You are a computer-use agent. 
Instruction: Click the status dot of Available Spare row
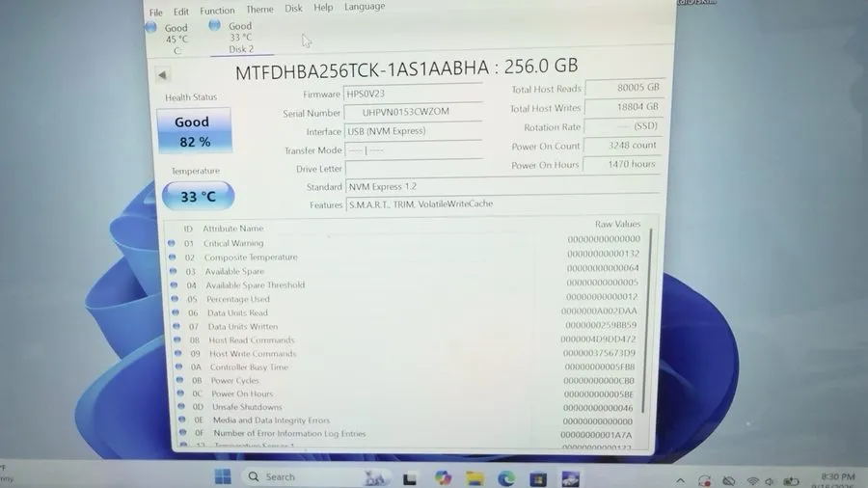tap(173, 271)
